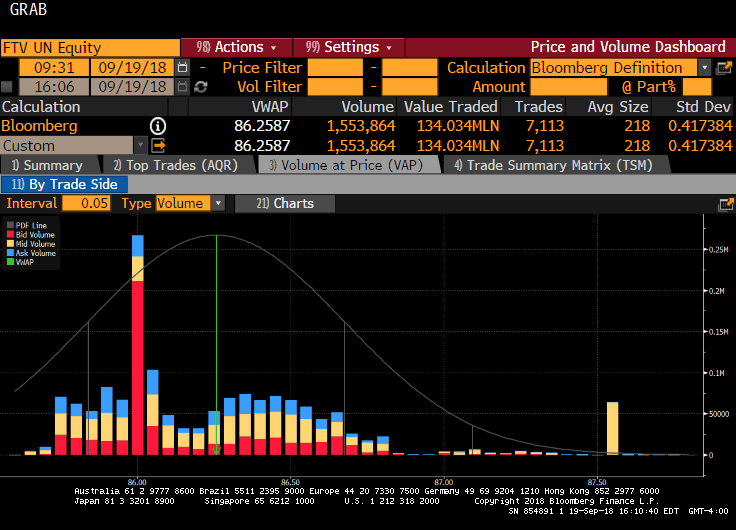Screen dimensions: 736x530
Task: Click the refresh arrows icon beside end date
Action: pyautogui.click(x=200, y=87)
